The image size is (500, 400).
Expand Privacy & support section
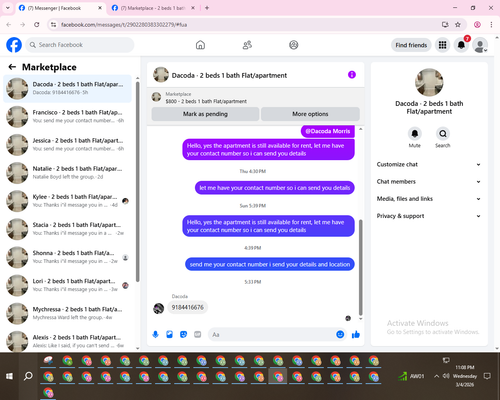click(x=429, y=216)
